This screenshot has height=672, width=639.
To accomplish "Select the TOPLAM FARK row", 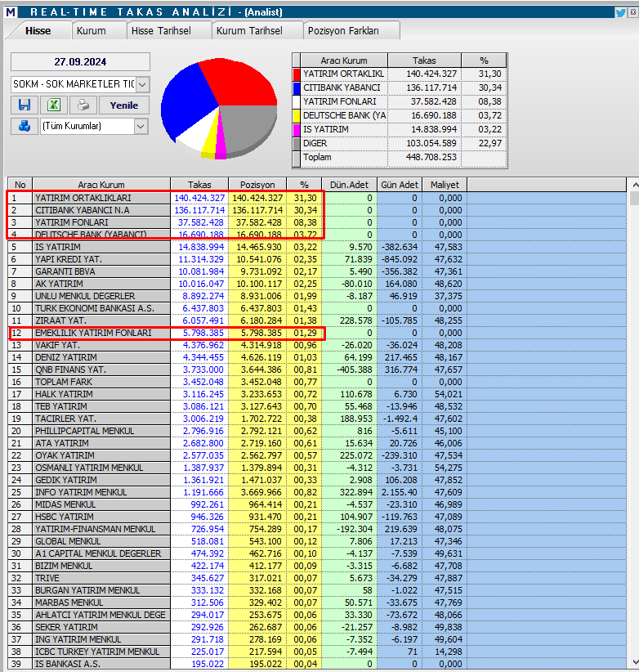I will pyautogui.click(x=317, y=382).
